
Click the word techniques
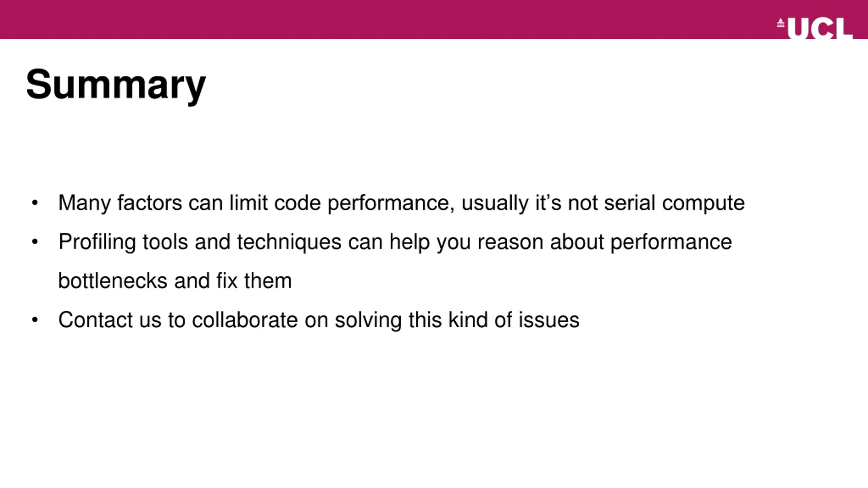click(289, 242)
